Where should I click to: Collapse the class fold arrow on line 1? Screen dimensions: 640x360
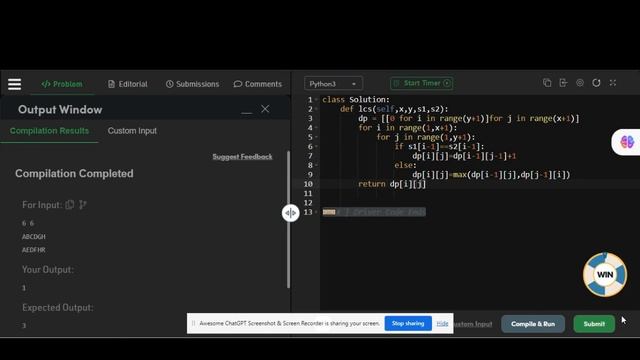(317, 100)
